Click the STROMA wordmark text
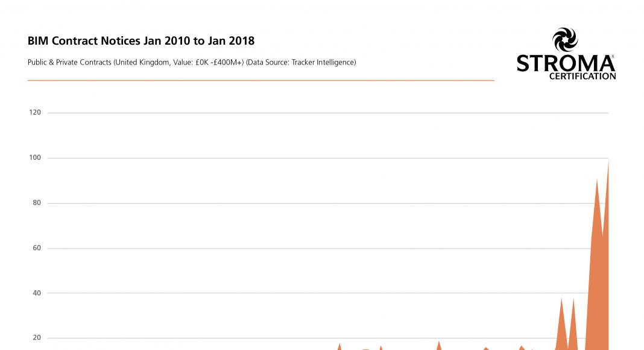The image size is (644, 350). pyautogui.click(x=564, y=63)
